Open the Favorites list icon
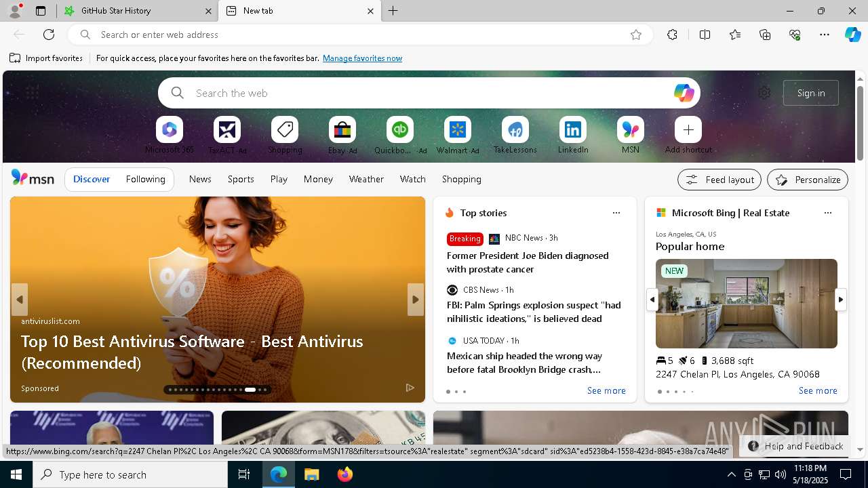Image resolution: width=868 pixels, height=488 pixels. tap(735, 35)
